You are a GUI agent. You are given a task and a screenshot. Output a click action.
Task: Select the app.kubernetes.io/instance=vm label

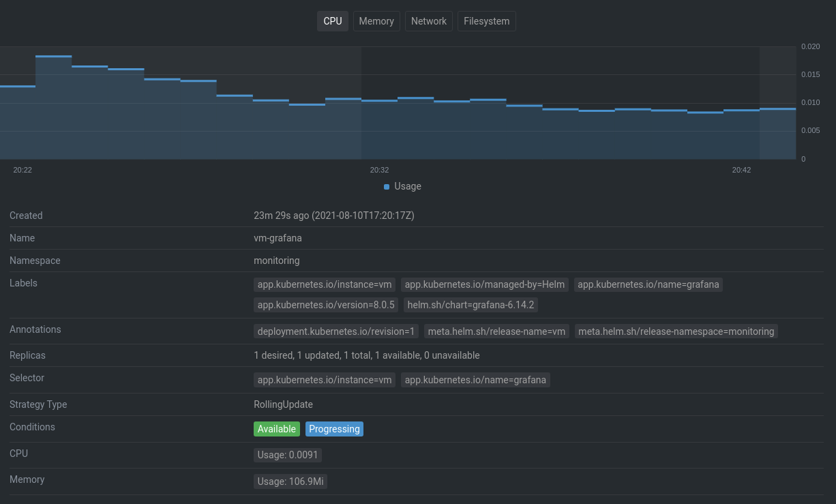(x=324, y=284)
